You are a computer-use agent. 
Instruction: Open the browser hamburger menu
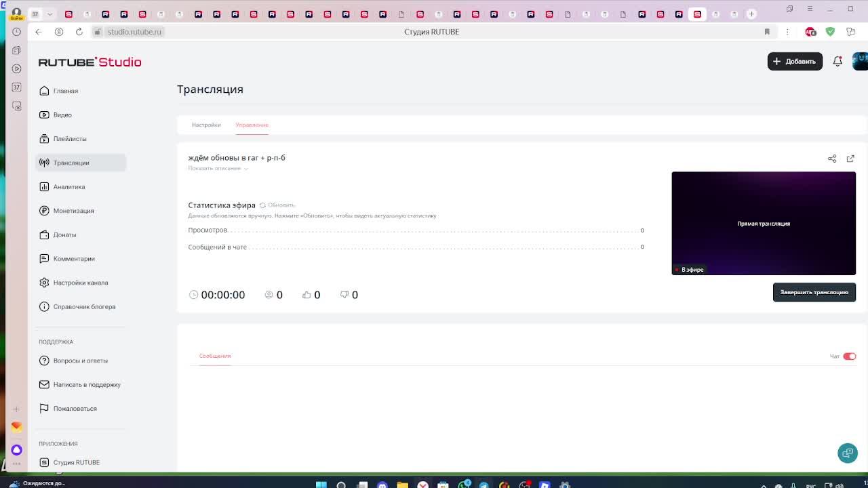(x=810, y=9)
